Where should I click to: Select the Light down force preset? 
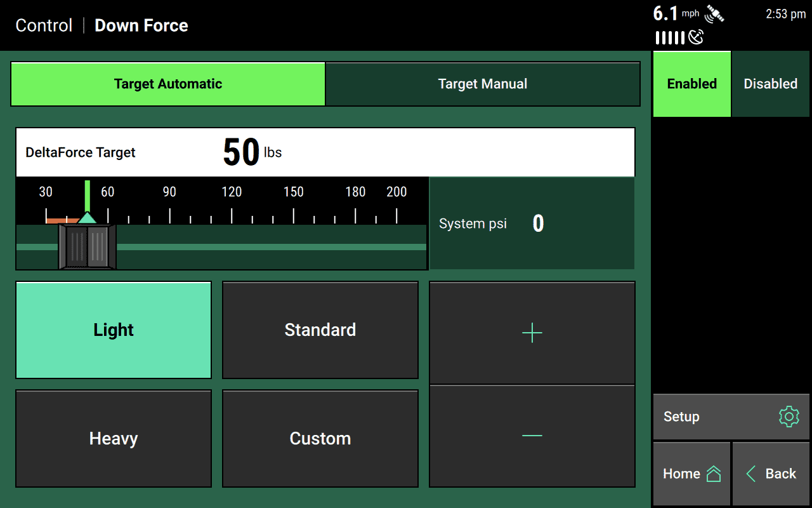[x=113, y=330]
